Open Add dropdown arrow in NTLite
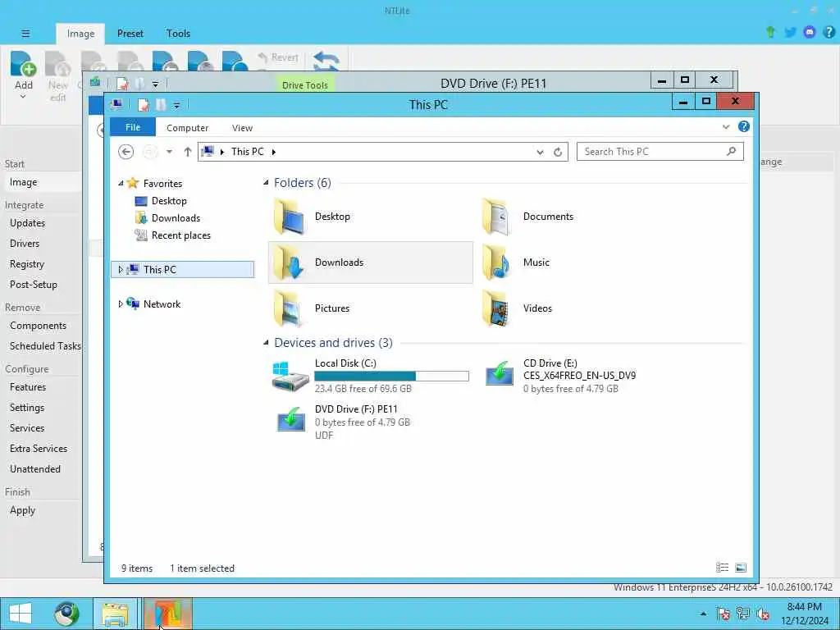The width and height of the screenshot is (840, 630). point(23,98)
